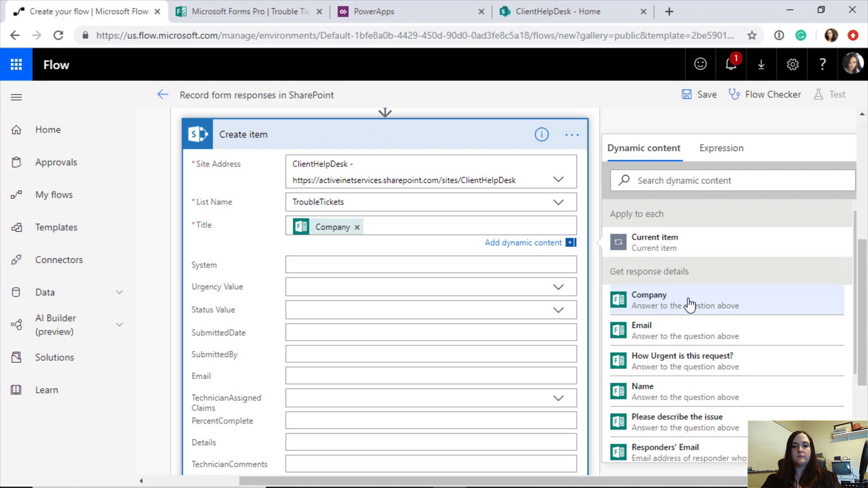Click the Solutions icon in the sidebar
Screen dimensions: 868x488
click(16, 357)
